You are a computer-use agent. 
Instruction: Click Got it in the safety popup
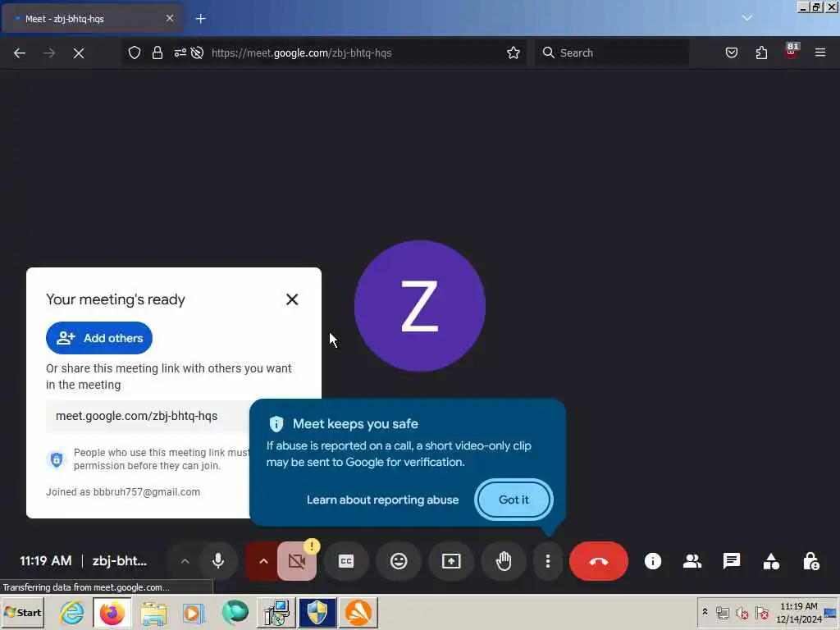click(514, 500)
